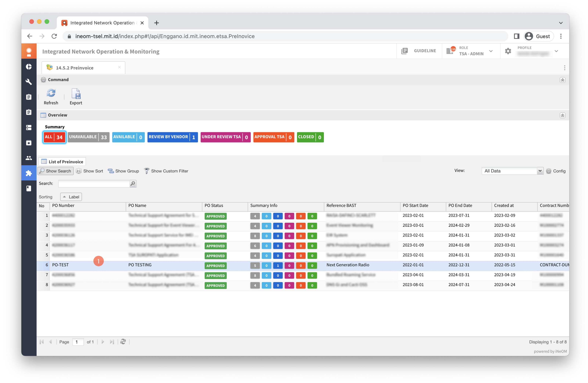This screenshot has height=383, width=588.
Task: Open the archive box sidebar icon
Action: point(29,143)
